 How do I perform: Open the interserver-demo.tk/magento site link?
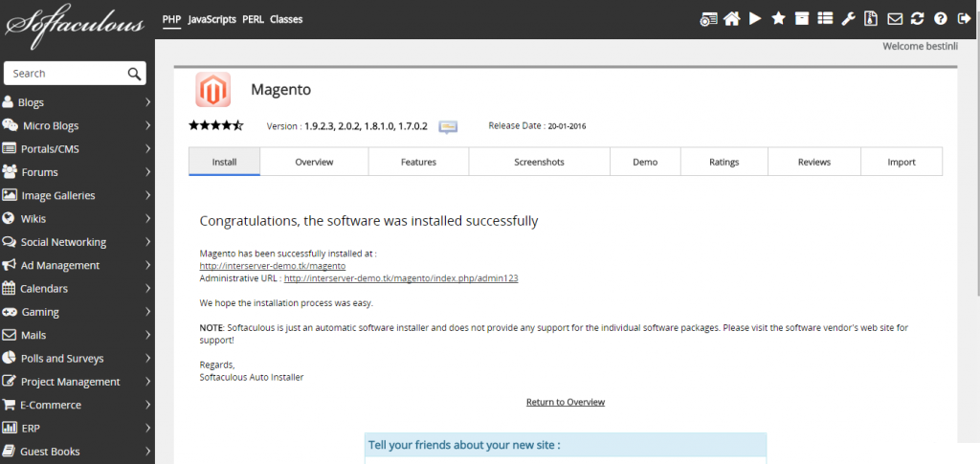tap(273, 266)
